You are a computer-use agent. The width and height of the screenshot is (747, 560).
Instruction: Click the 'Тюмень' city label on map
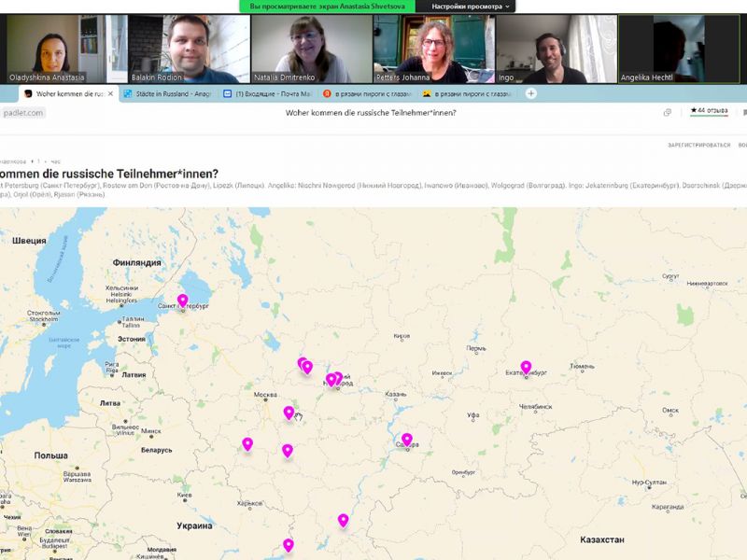click(x=582, y=366)
